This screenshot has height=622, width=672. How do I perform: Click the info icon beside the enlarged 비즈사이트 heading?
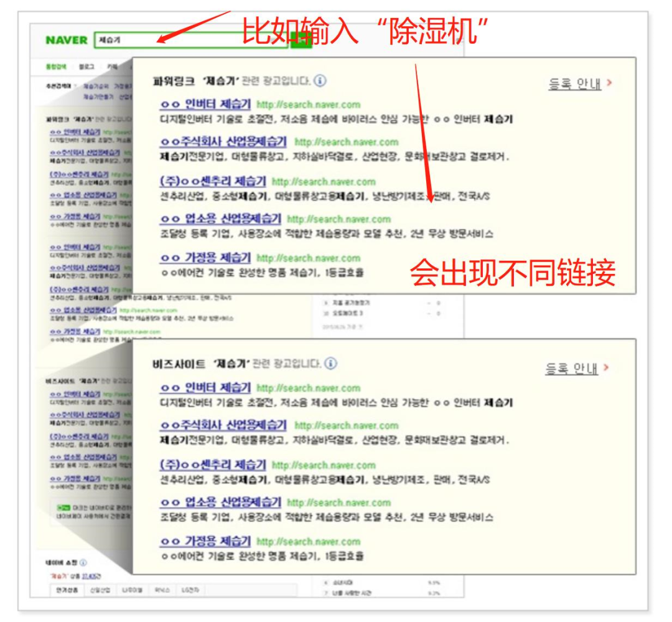tap(330, 364)
